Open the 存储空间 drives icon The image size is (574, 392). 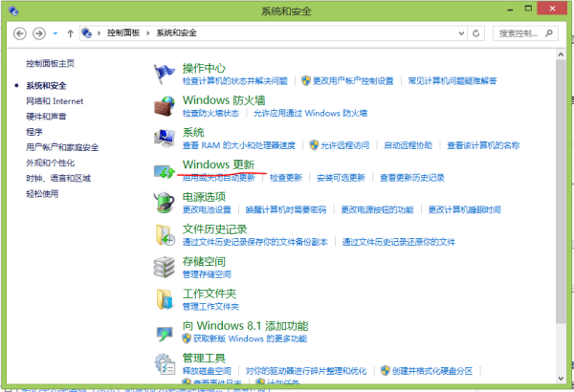(165, 268)
